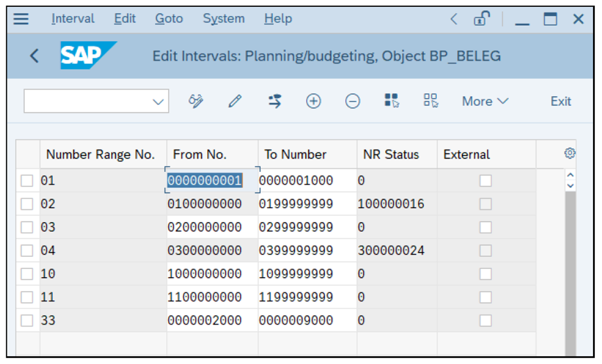The image size is (602, 364).
Task: Delete a line using the minus icon
Action: [x=352, y=101]
